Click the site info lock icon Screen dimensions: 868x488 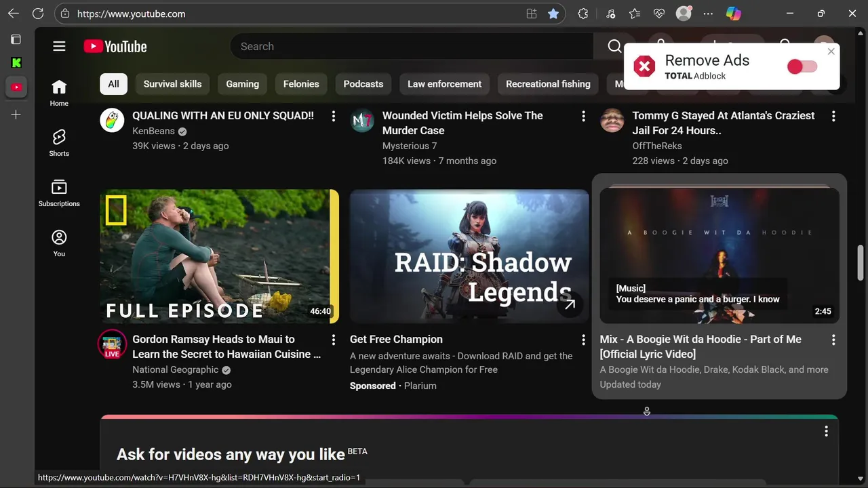pos(65,14)
